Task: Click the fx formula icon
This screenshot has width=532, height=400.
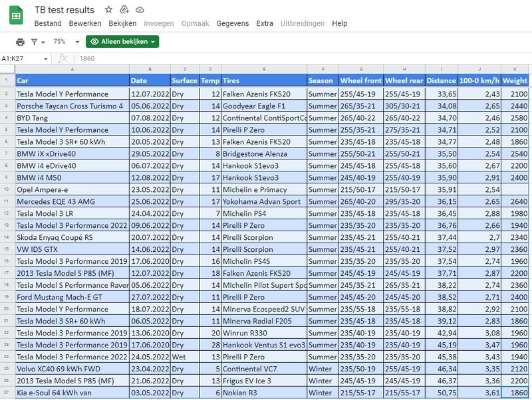Action: 63,58
